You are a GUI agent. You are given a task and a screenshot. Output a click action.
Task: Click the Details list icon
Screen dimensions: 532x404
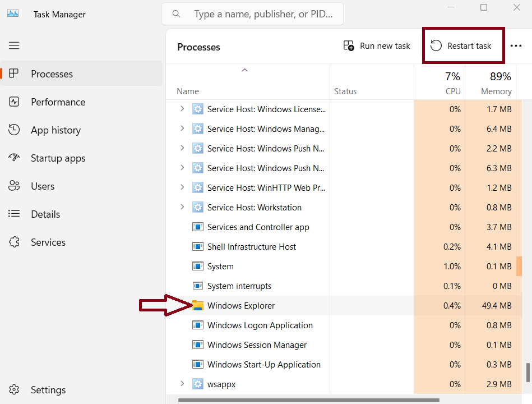14,214
